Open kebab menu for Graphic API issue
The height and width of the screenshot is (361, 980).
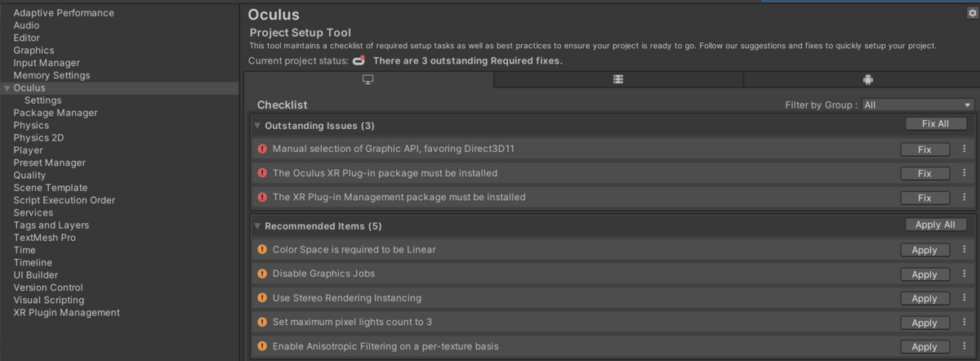(964, 149)
